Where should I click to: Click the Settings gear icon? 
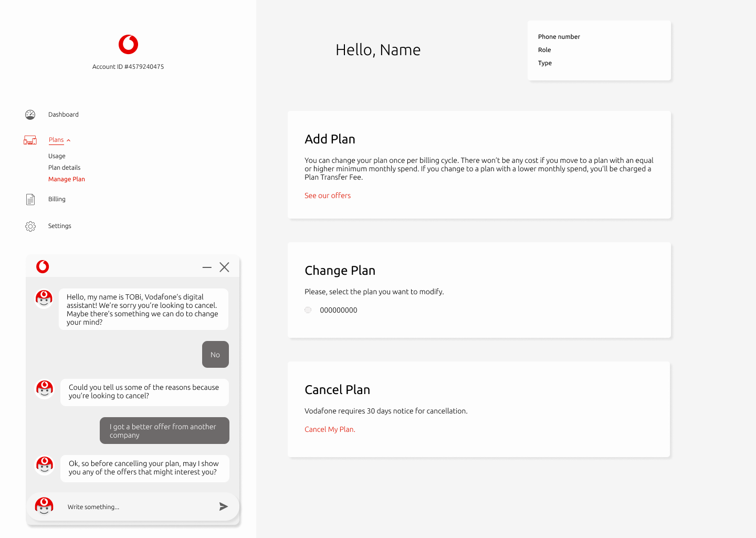[30, 226]
